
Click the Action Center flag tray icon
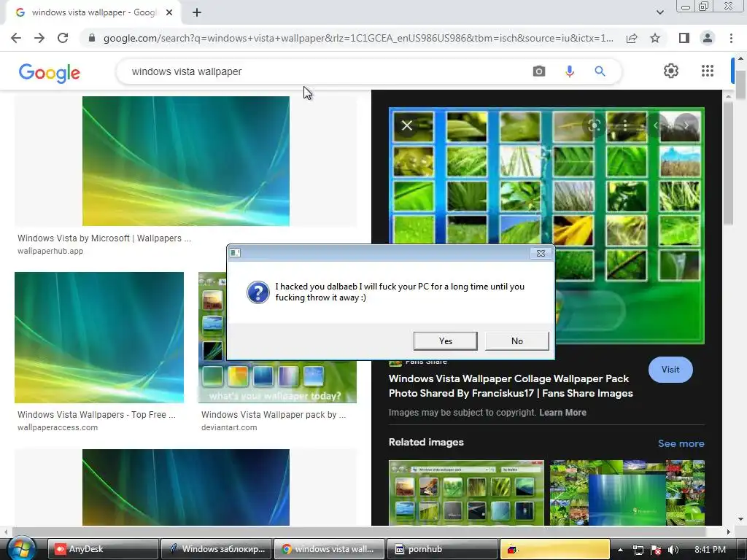pyautogui.click(x=656, y=550)
